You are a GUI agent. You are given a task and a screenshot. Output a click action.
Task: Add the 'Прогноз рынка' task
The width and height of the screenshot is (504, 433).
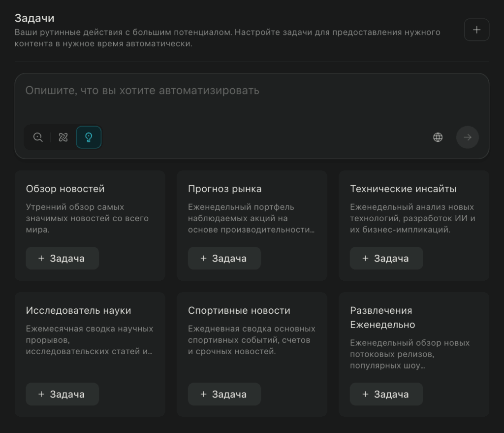click(224, 258)
